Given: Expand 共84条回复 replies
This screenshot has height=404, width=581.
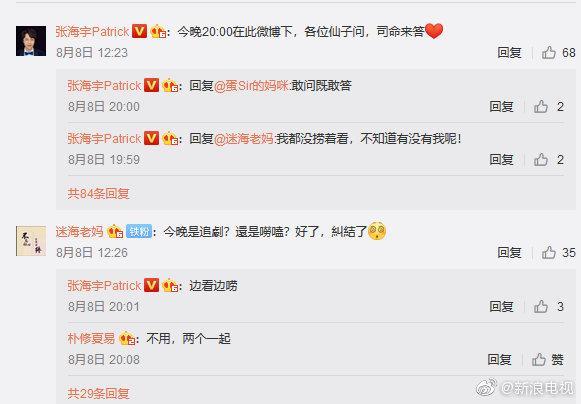Looking at the screenshot, I should click(99, 193).
